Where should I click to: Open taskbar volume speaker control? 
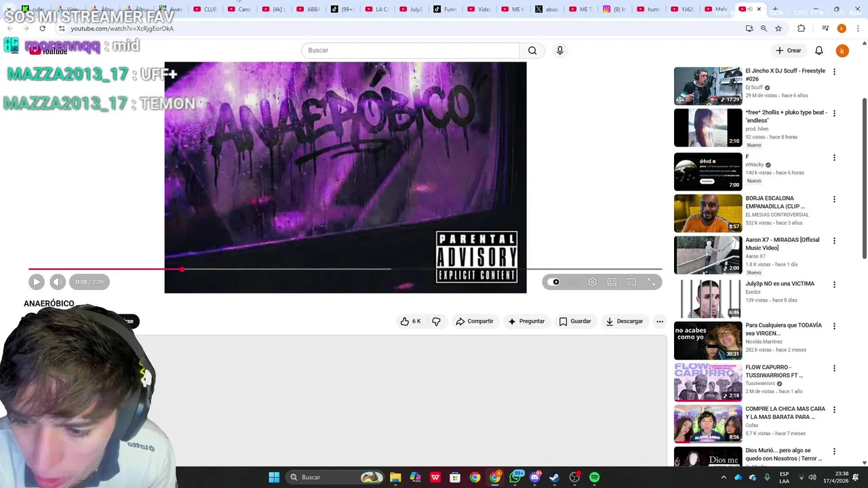(812, 477)
